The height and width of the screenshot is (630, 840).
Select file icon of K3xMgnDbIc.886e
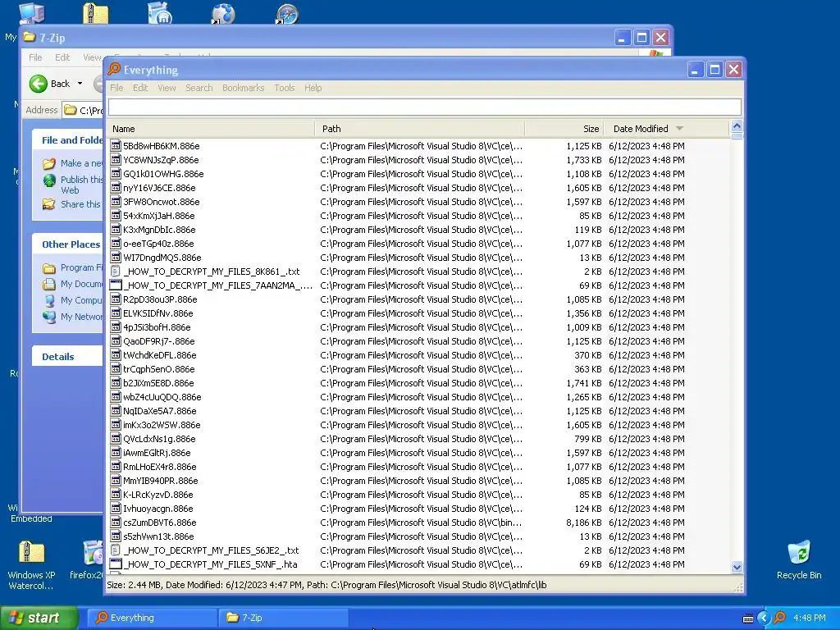(x=115, y=230)
